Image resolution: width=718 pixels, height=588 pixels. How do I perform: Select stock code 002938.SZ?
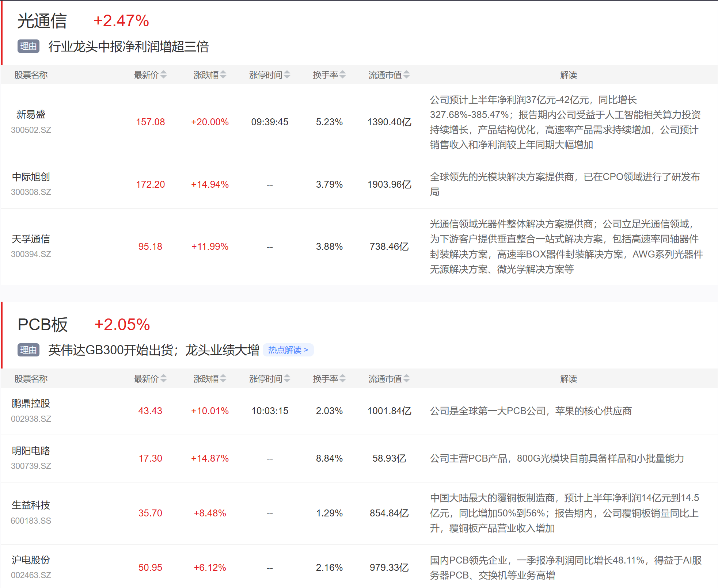coord(31,419)
